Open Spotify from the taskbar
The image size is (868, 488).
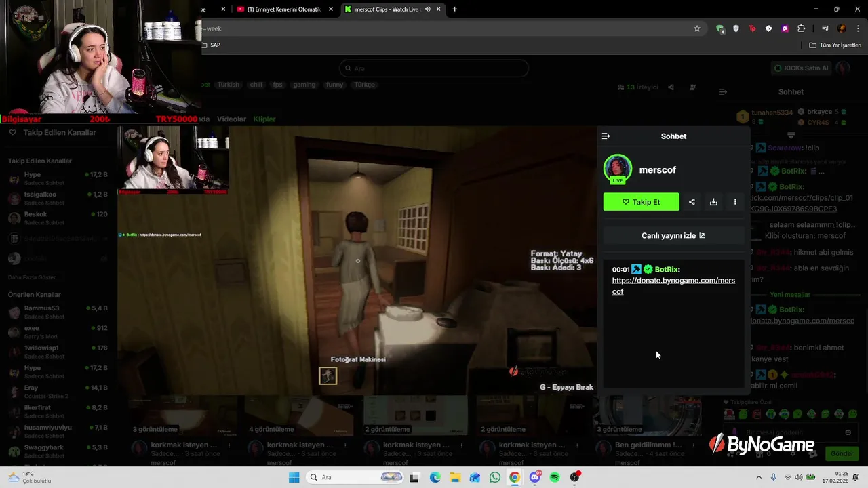tap(554, 477)
